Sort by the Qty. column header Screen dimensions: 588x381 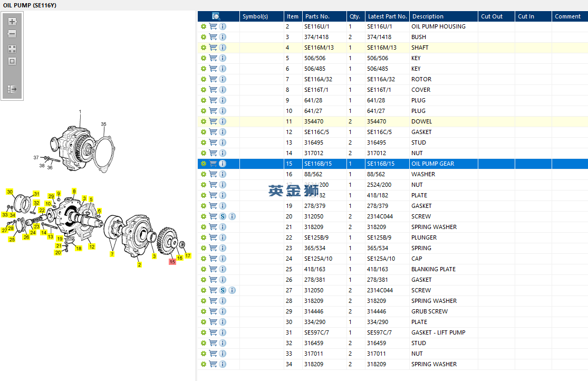(x=355, y=16)
